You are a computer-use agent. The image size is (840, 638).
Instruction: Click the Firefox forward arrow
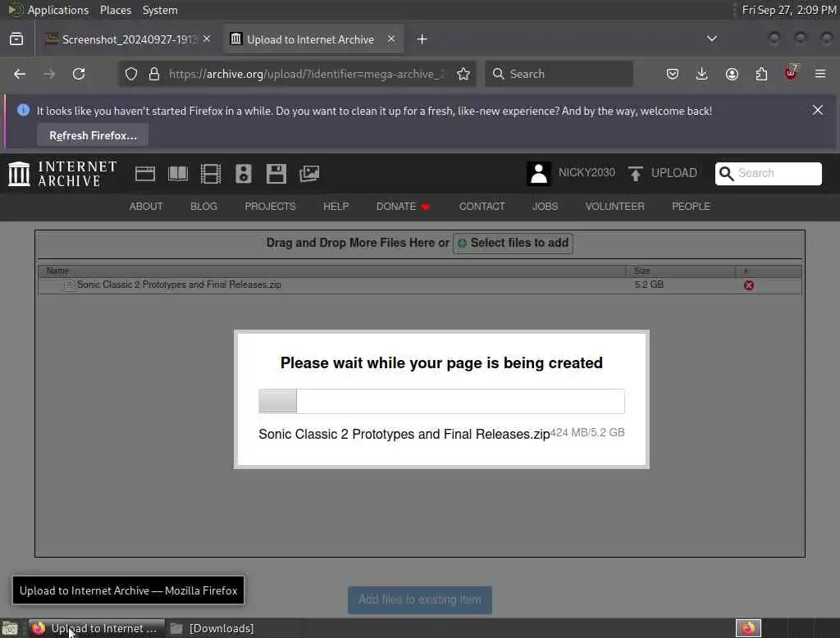[49, 74]
